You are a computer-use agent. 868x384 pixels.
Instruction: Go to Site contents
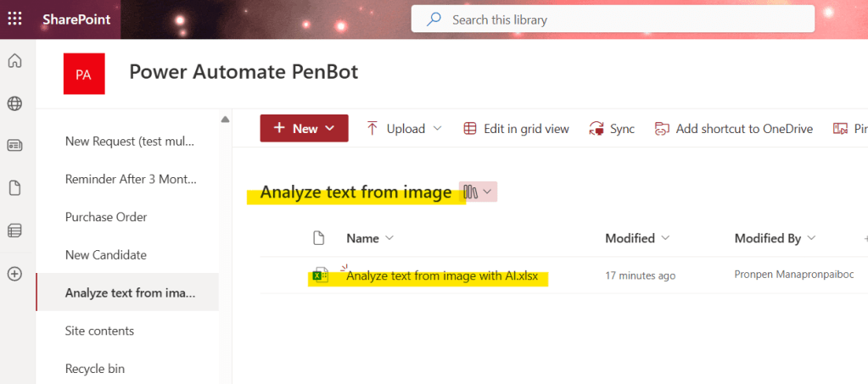[x=99, y=331]
